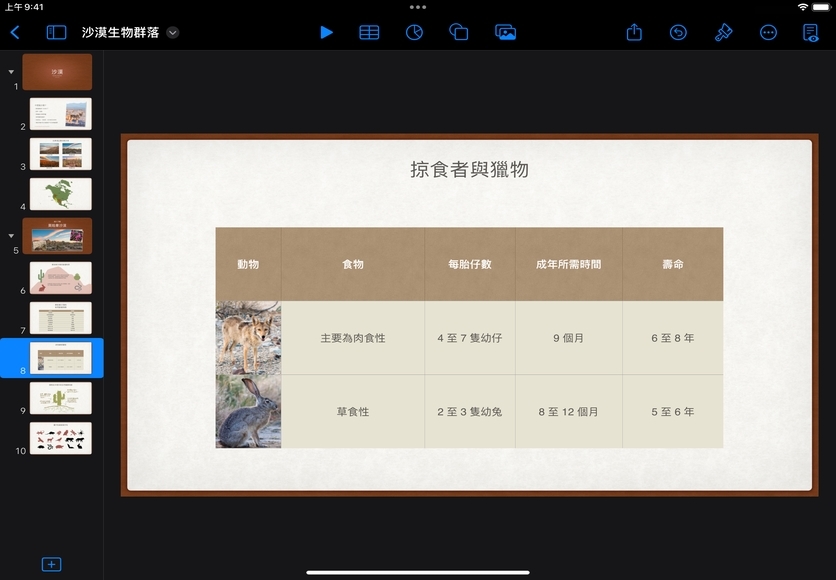The image size is (836, 580).
Task: Open the More options menu
Action: (768, 32)
